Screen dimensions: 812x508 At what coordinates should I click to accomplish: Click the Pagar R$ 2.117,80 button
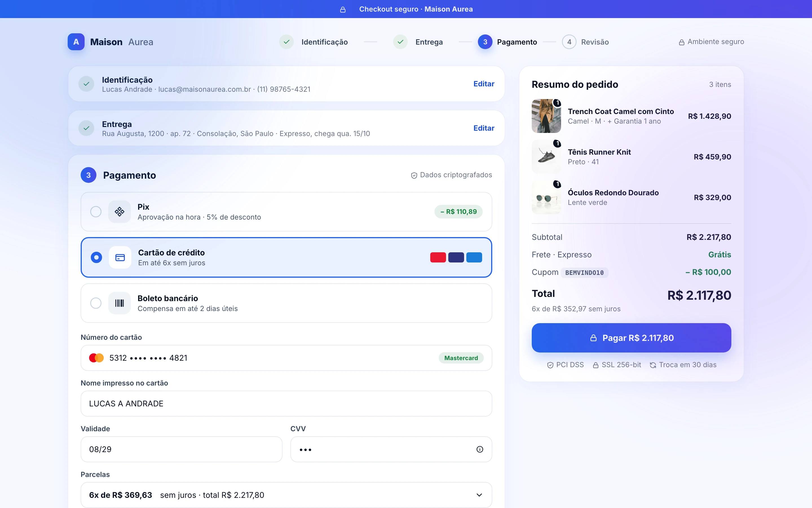[631, 338]
